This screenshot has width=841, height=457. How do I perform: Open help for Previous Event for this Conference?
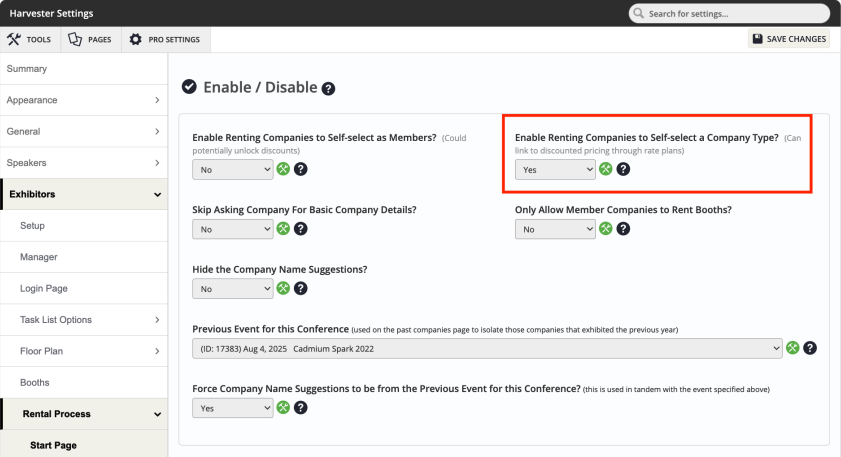point(810,348)
